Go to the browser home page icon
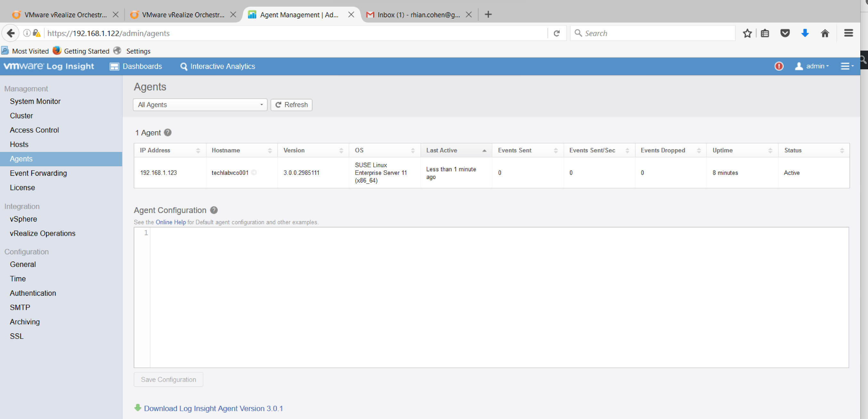868x419 pixels. coord(825,33)
